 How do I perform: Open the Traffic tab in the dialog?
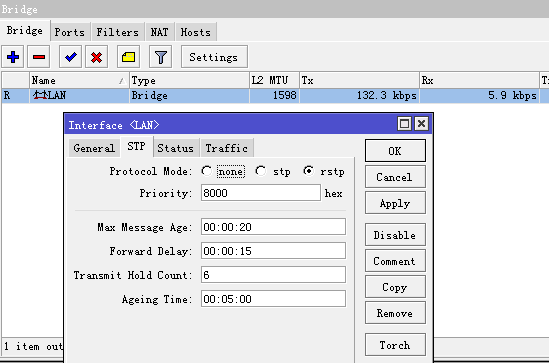click(x=227, y=148)
